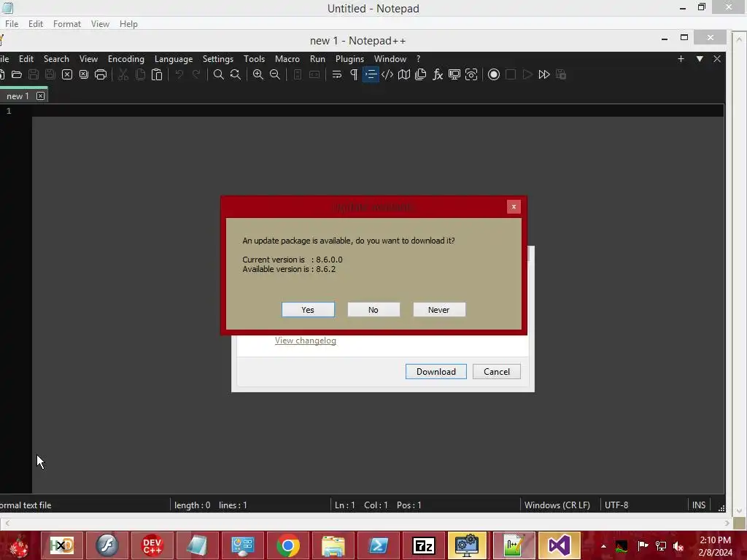Screen dimensions: 747x560
Task: Open the Function List fx icon
Action: [438, 75]
